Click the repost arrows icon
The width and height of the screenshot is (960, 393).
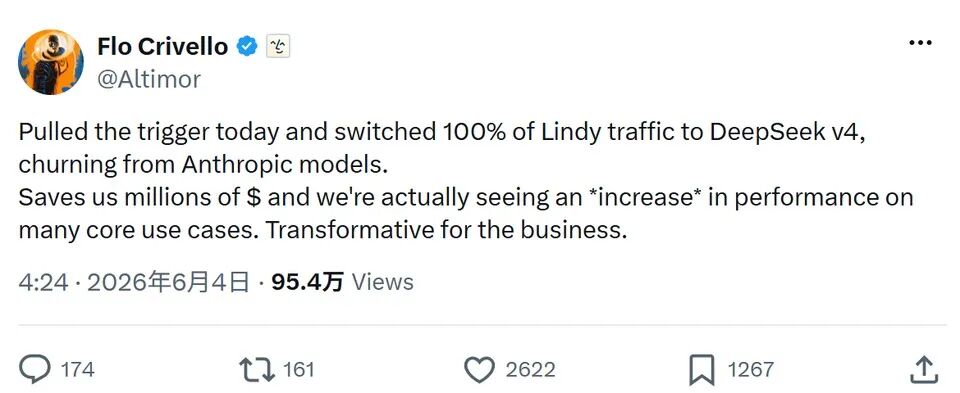coord(257,370)
